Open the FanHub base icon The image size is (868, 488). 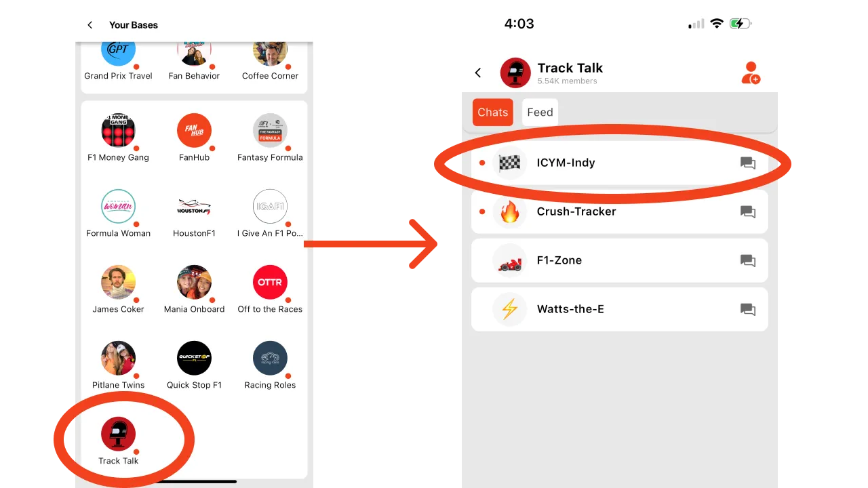click(x=194, y=130)
